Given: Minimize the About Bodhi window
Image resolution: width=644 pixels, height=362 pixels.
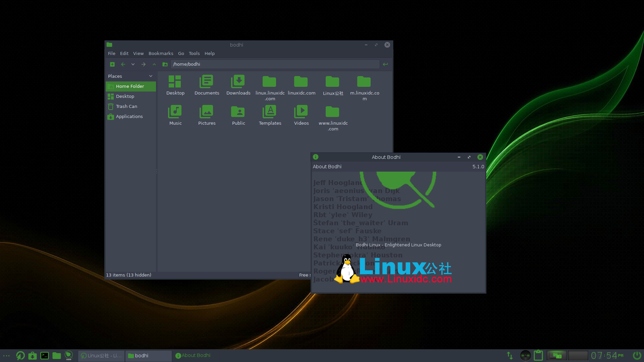Looking at the screenshot, I should tap(459, 157).
